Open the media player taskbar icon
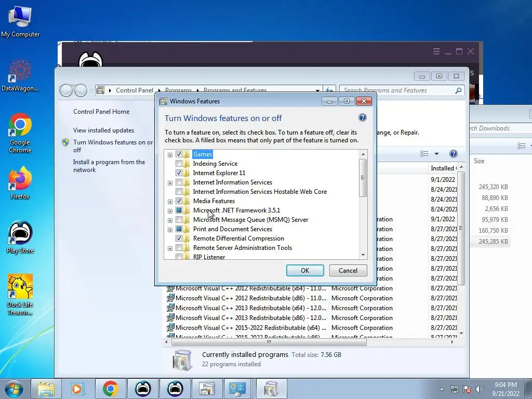This screenshot has height=399, width=532. pos(77,389)
